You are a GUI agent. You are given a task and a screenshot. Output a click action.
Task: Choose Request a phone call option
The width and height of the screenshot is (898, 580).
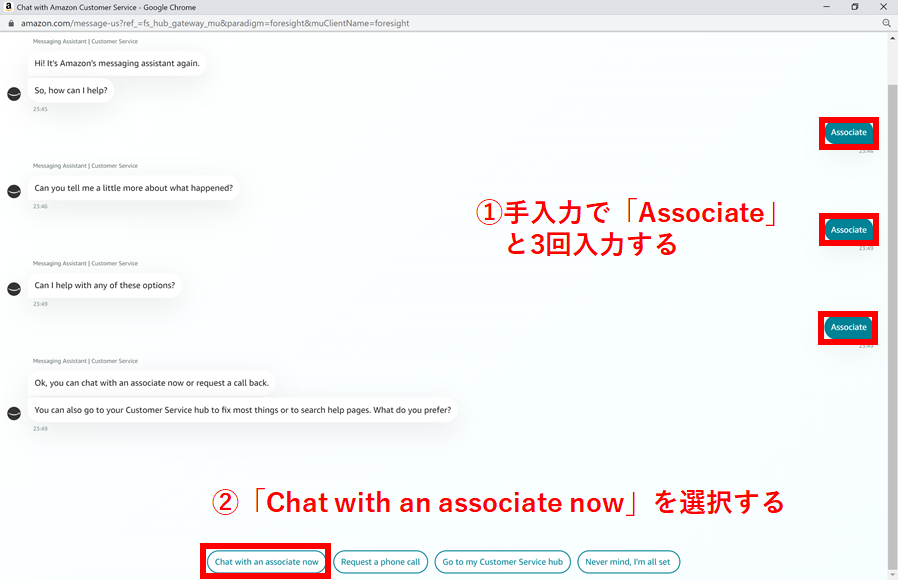tap(380, 562)
